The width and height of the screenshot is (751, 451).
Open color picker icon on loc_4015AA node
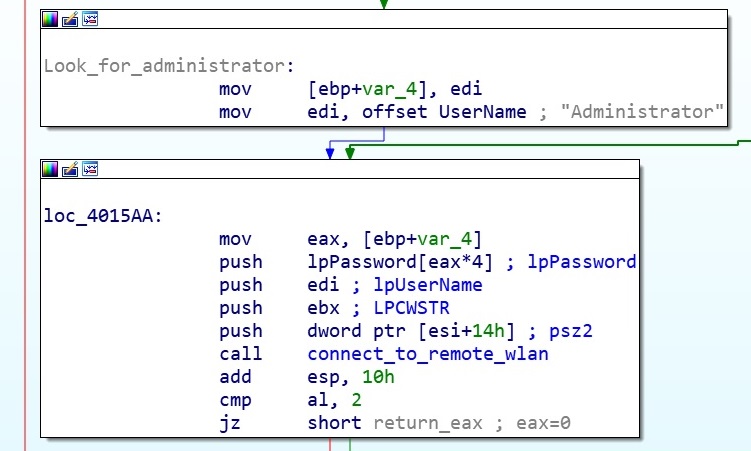pyautogui.click(x=51, y=168)
